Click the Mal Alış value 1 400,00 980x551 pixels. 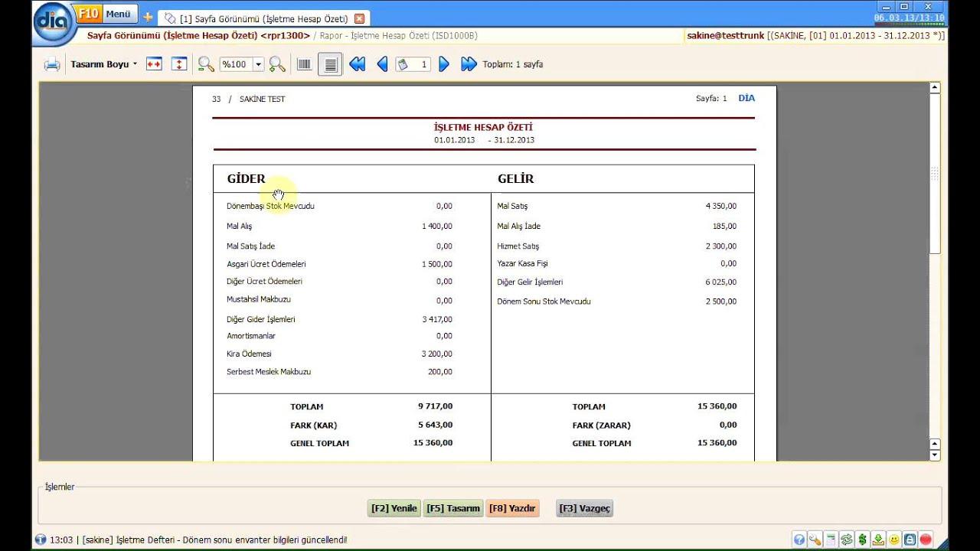tap(437, 227)
